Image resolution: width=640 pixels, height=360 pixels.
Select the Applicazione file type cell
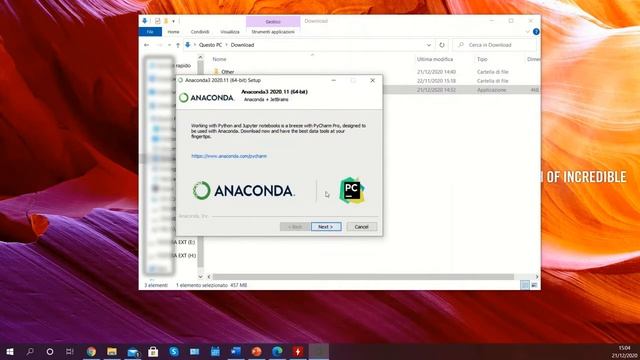click(491, 89)
